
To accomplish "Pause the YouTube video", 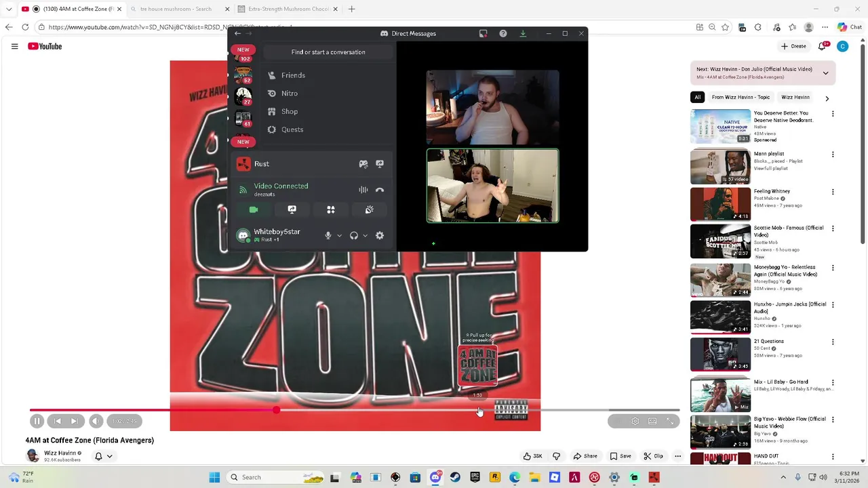I will click(x=37, y=421).
